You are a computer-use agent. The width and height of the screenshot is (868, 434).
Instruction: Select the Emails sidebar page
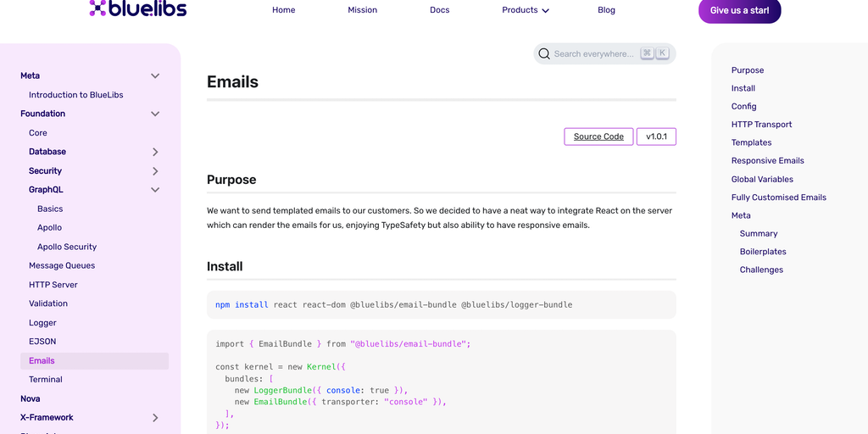[x=95, y=361]
